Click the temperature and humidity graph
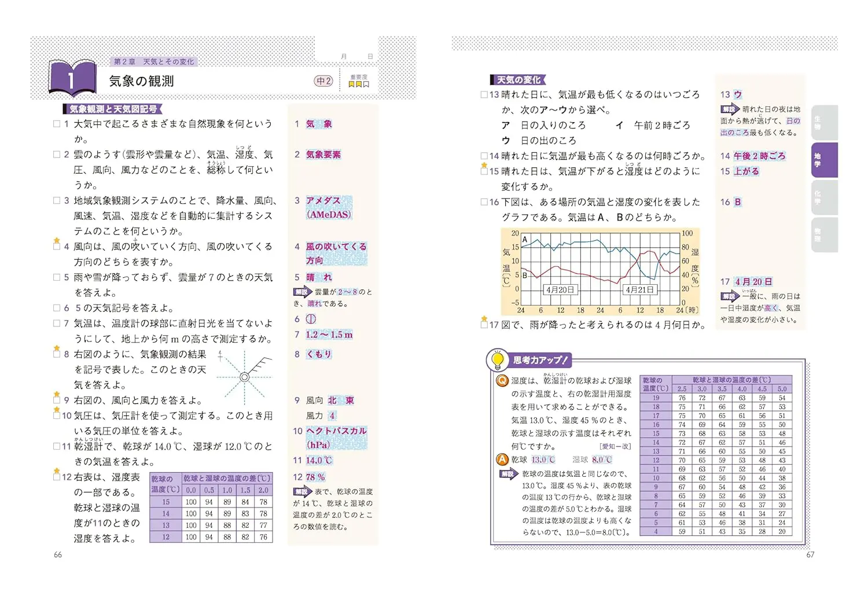Screen dimensions: 868x614 click(600, 271)
